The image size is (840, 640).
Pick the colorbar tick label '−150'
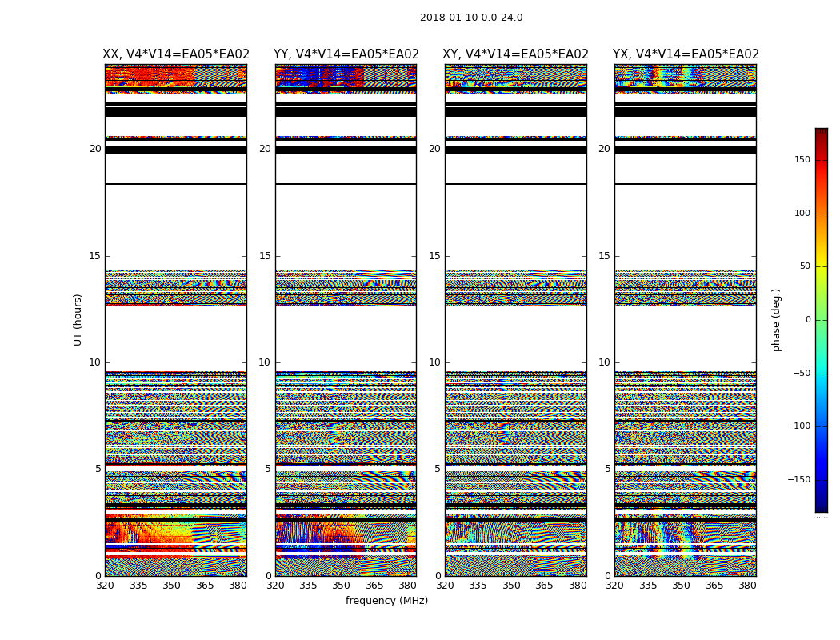798,479
